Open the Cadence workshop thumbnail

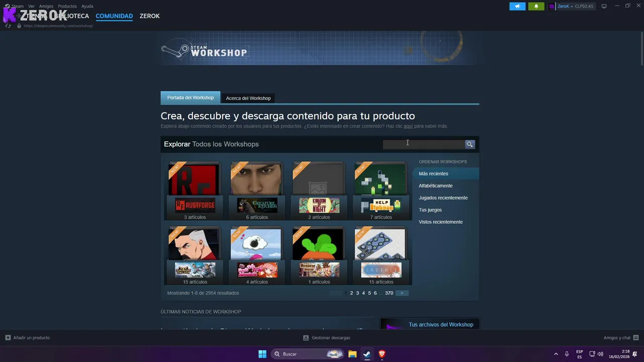point(381,244)
